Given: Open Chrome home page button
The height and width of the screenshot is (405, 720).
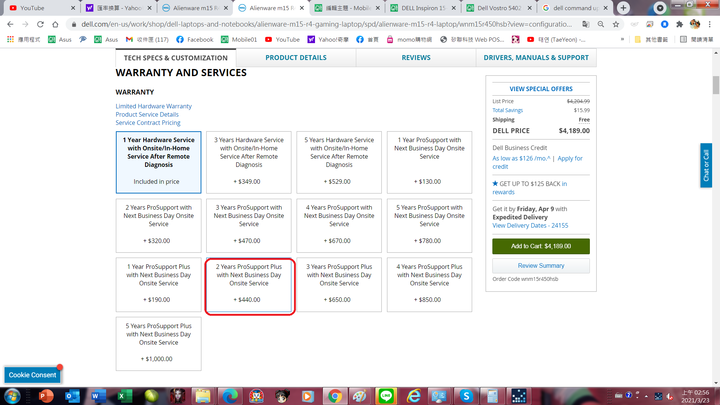Looking at the screenshot, I should point(56,24).
